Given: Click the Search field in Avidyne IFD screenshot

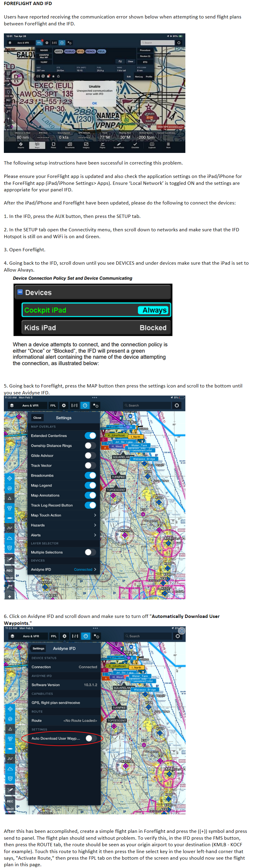Looking at the screenshot, I should [x=148, y=636].
